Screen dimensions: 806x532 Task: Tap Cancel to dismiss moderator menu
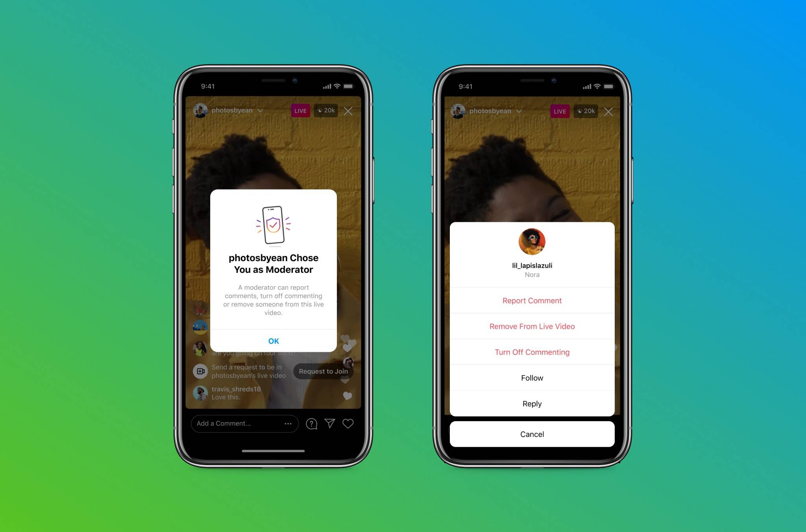531,433
